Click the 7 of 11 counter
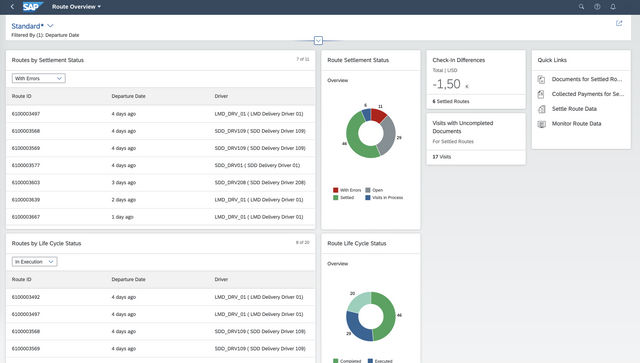640x363 pixels. 303,59
